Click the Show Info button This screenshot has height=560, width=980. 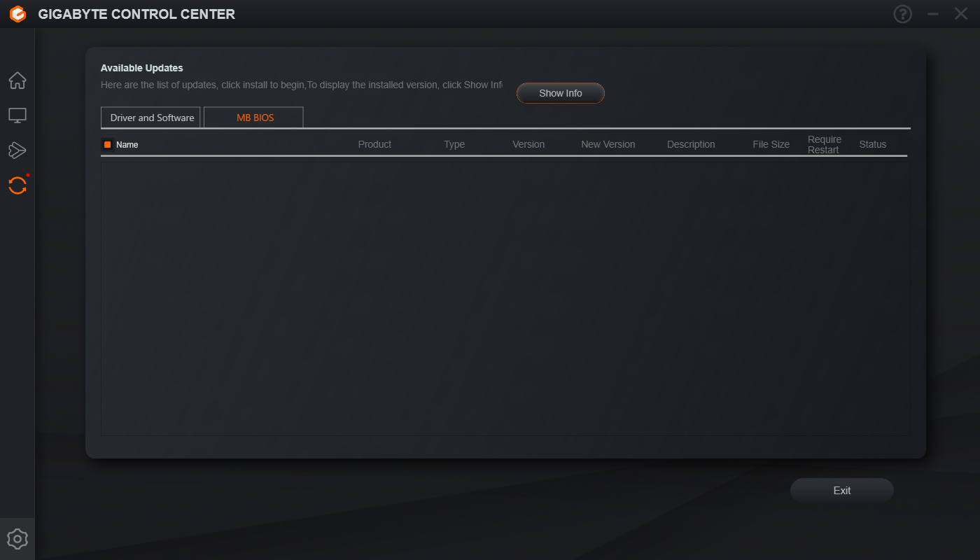pos(561,93)
